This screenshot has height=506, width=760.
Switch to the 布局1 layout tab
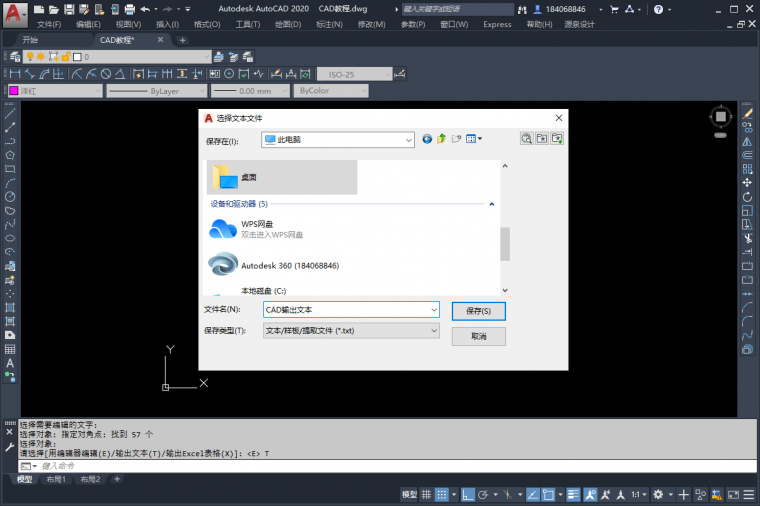pyautogui.click(x=56, y=480)
